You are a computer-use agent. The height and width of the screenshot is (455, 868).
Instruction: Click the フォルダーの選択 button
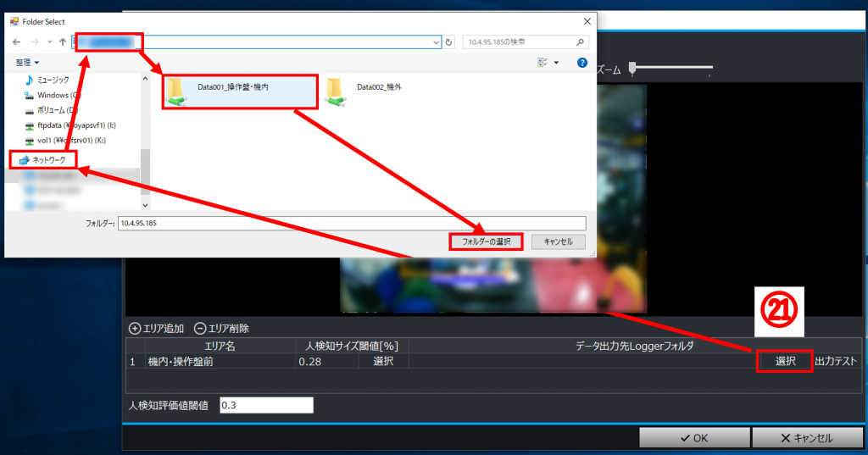pyautogui.click(x=486, y=241)
